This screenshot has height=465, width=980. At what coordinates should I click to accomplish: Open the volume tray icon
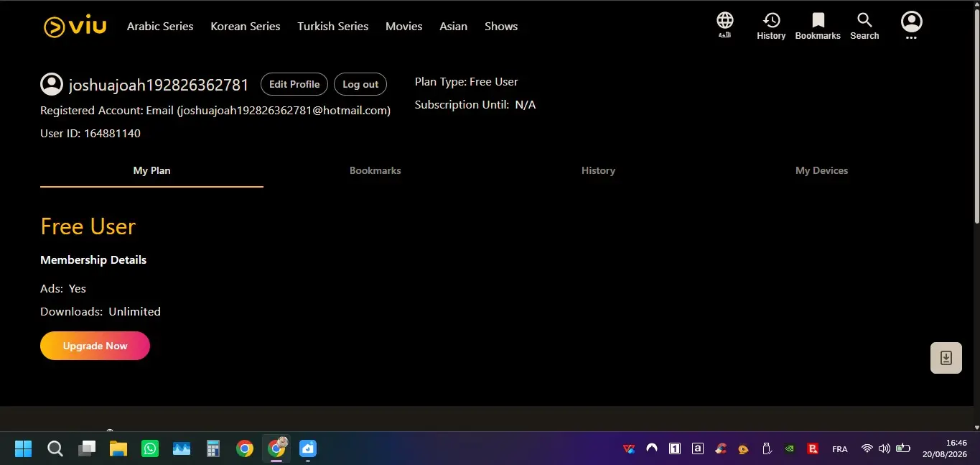[x=885, y=449]
